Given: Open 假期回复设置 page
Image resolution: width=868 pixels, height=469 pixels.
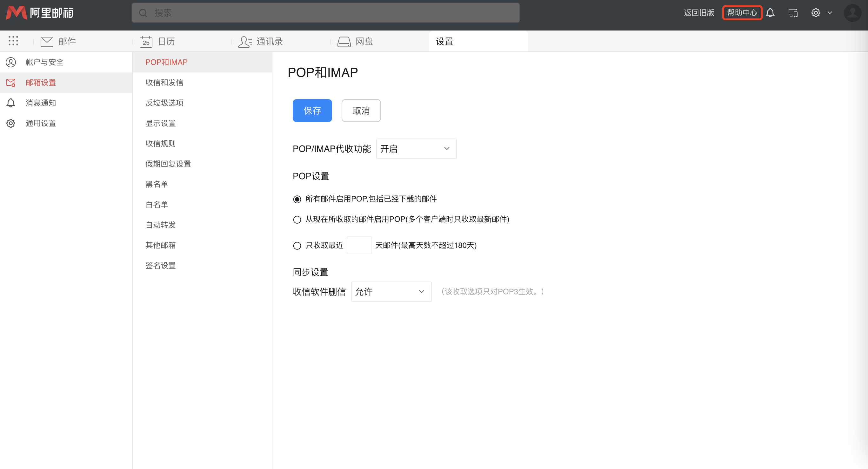Looking at the screenshot, I should [x=202, y=164].
